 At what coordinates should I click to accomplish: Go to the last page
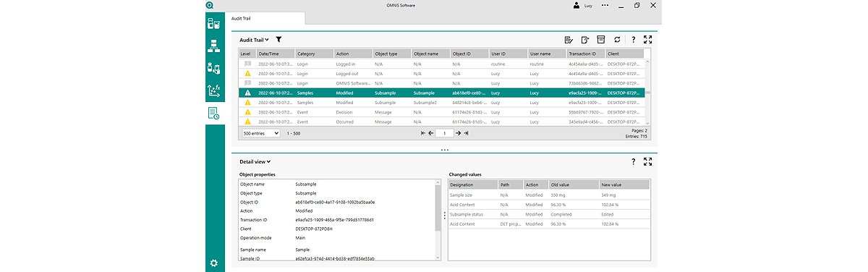(467, 133)
